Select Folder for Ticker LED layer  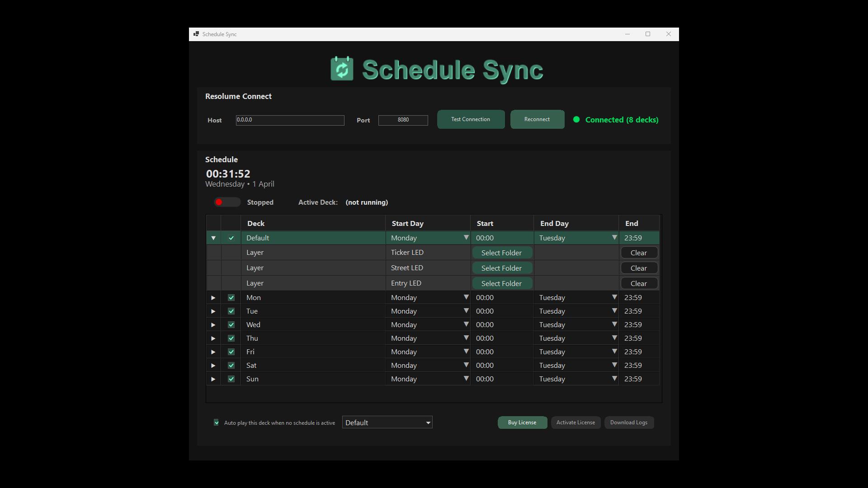(501, 253)
